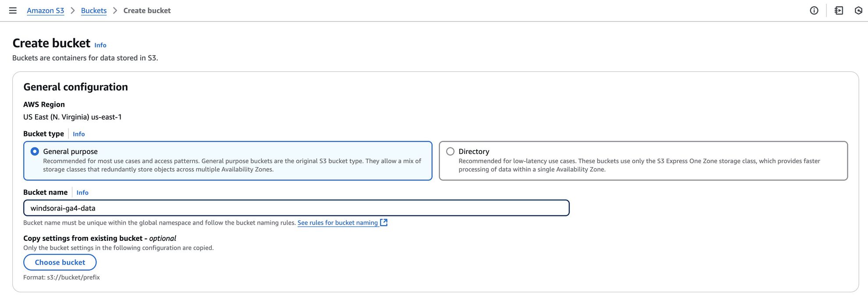868x297 pixels.
Task: Click the Copy settings from existing bucket label
Action: [100, 238]
